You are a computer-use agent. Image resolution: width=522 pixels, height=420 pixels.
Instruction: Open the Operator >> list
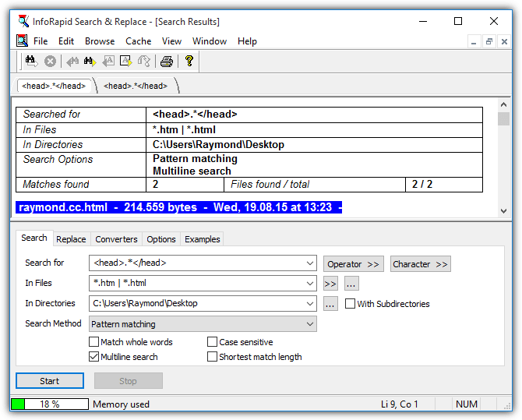pos(354,264)
